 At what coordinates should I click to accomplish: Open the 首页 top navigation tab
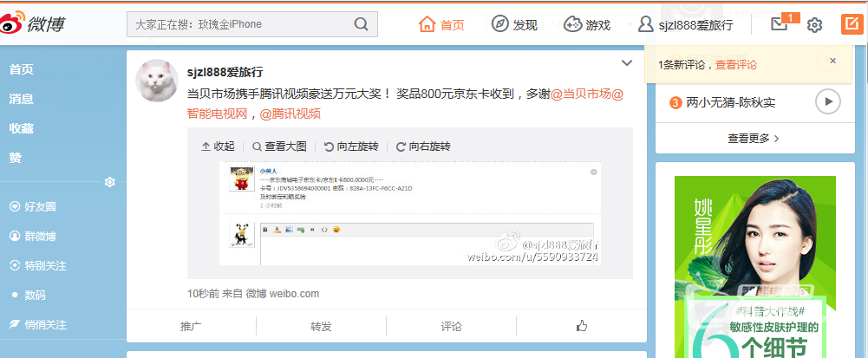pos(441,24)
